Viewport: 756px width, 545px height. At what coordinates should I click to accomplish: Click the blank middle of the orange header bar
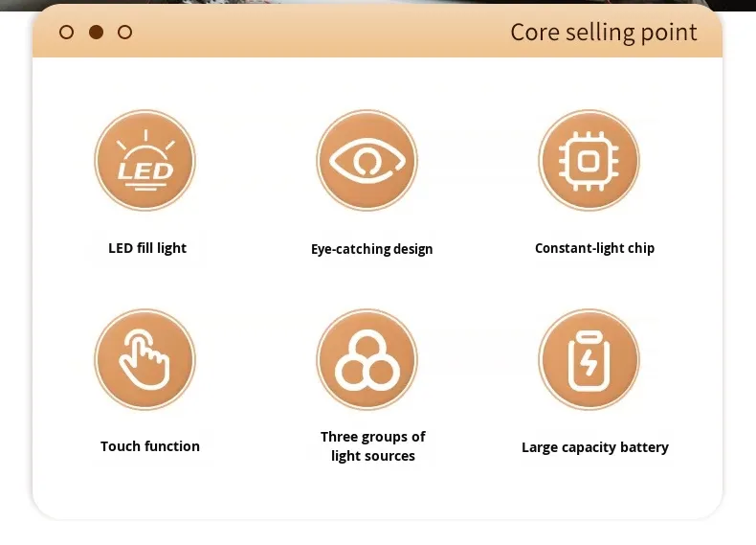(x=316, y=33)
